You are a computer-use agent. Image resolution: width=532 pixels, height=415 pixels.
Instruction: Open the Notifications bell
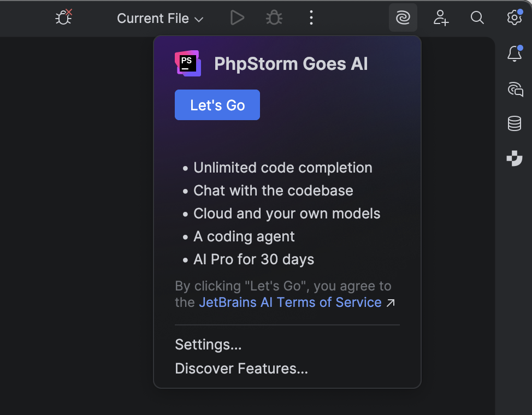tap(514, 54)
